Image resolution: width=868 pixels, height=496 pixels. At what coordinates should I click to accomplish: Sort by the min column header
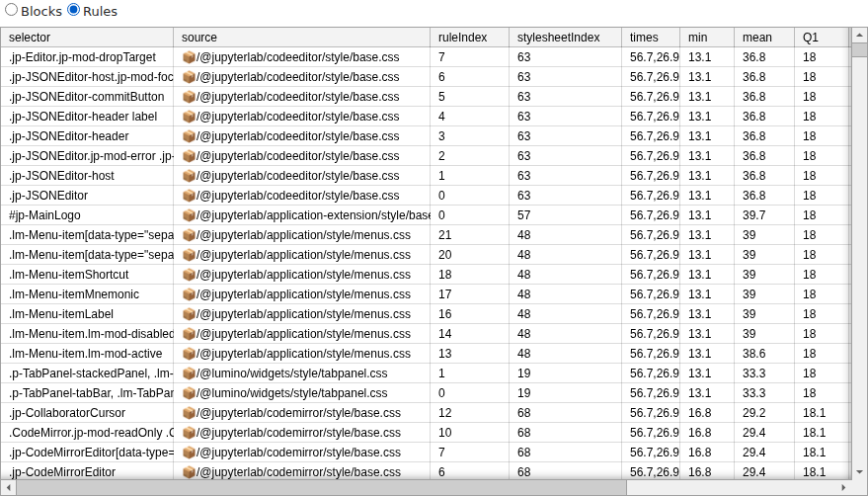coord(707,38)
